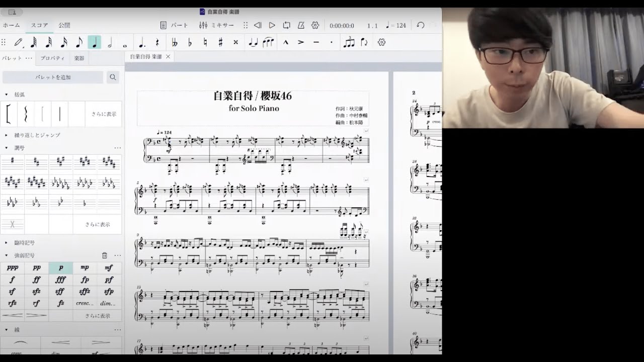Open note input toolbar settings gear
644x362 pixels.
point(381,42)
